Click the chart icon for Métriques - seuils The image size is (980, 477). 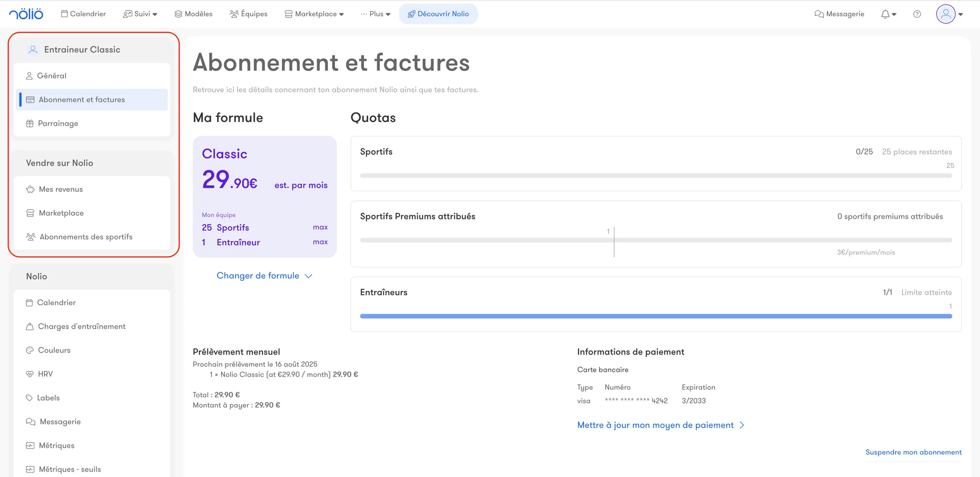[30, 469]
